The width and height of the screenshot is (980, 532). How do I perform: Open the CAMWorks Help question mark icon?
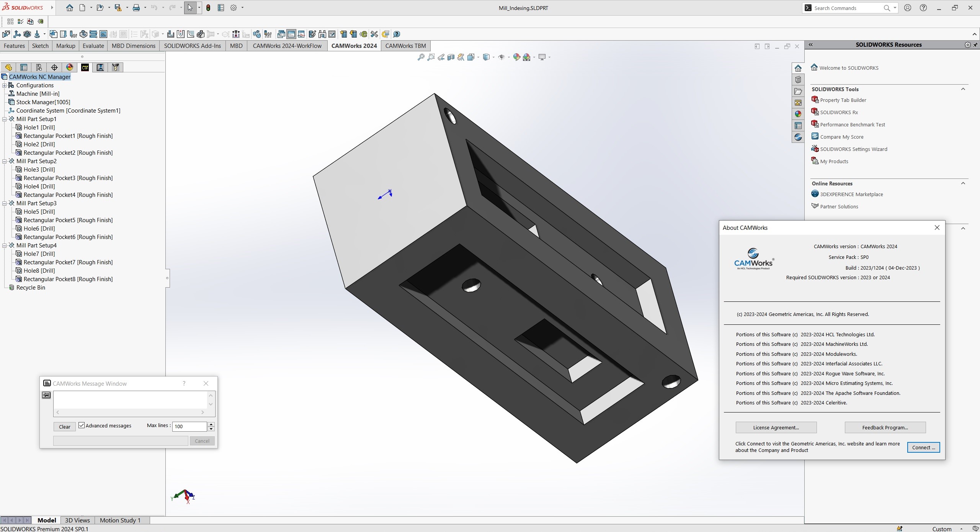click(397, 34)
